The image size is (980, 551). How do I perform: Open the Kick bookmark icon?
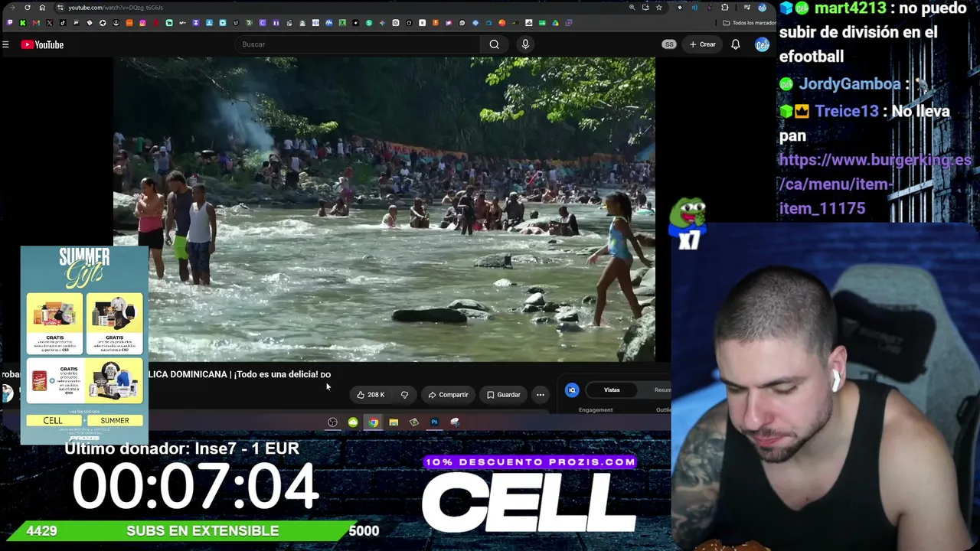point(23,23)
